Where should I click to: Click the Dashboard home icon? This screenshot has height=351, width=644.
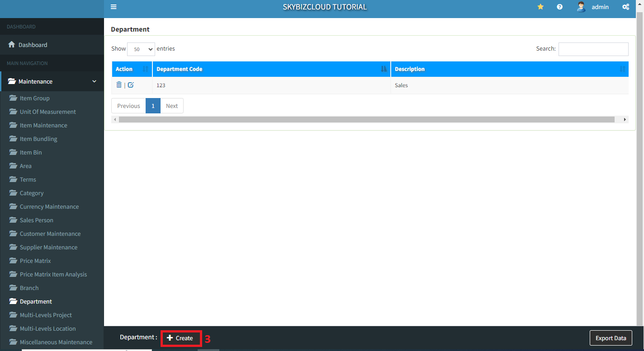click(12, 45)
